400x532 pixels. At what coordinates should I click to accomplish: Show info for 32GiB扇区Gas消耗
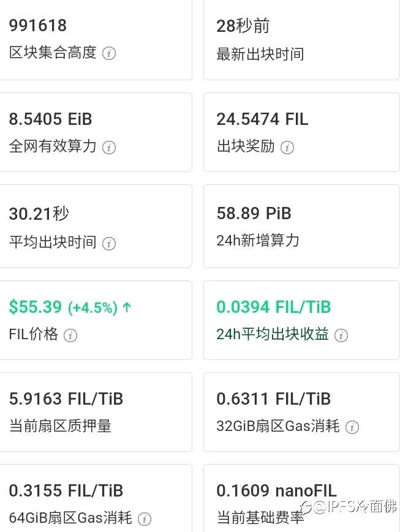coord(352,427)
